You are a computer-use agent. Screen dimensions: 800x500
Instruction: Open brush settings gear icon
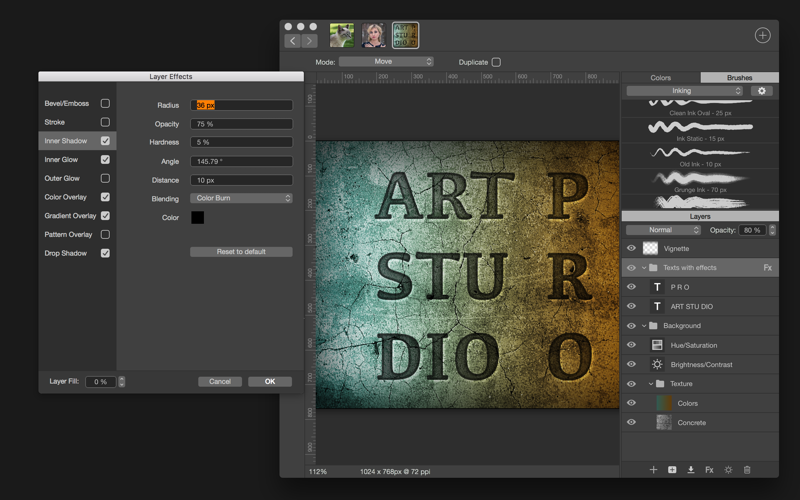click(761, 91)
